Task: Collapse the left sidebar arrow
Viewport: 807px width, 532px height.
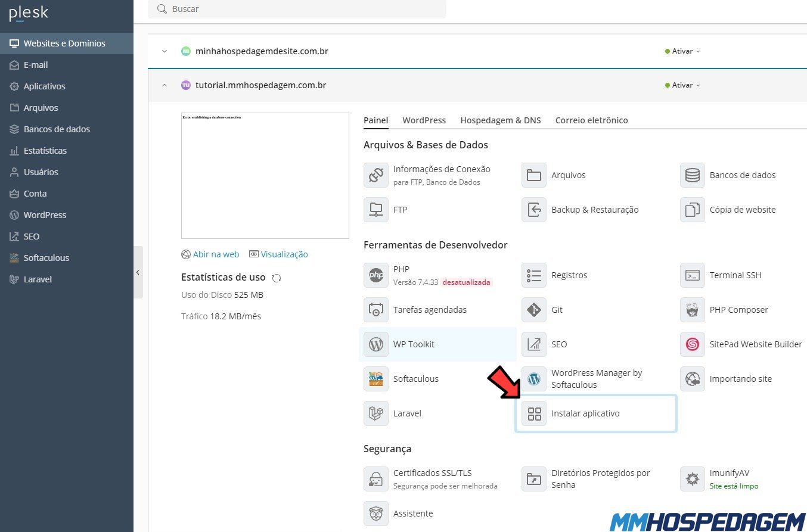Action: 138,272
